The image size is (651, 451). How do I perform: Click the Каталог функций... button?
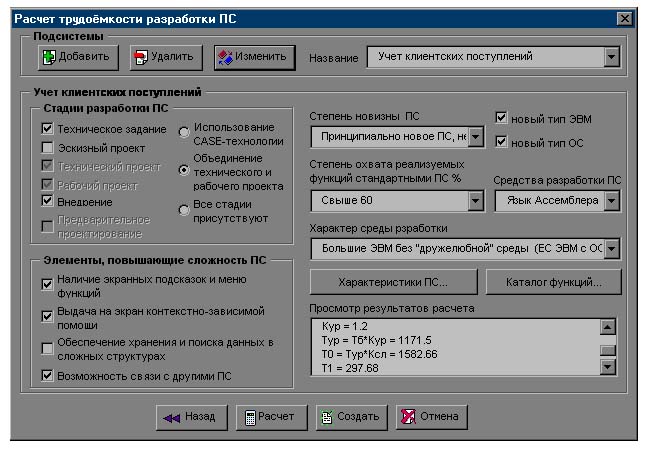tap(553, 282)
